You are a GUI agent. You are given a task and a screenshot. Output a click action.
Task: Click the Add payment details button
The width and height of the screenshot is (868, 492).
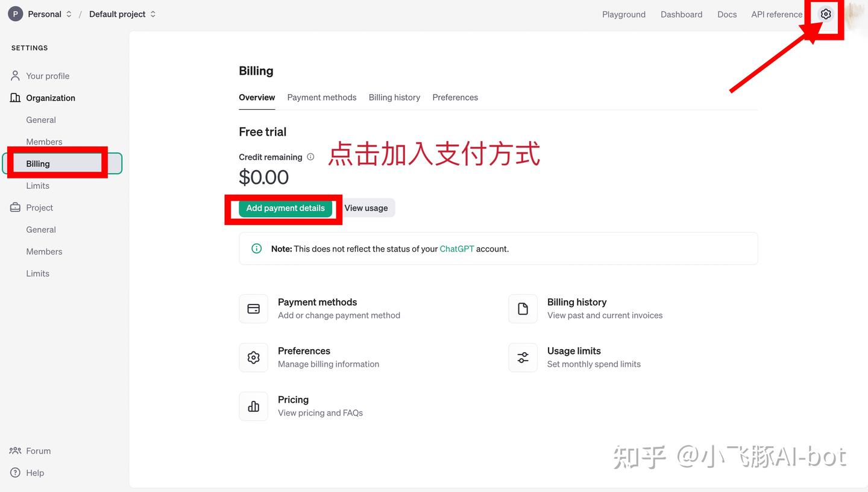coord(285,207)
